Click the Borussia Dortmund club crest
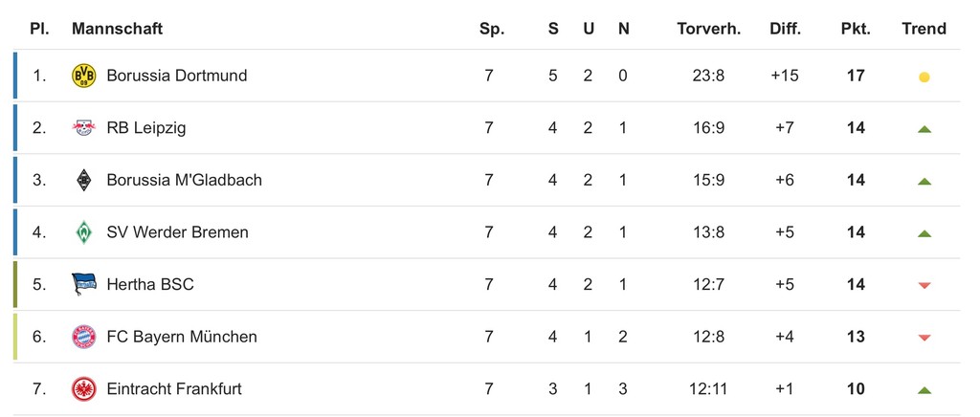This screenshot has width=980, height=417. point(84,76)
